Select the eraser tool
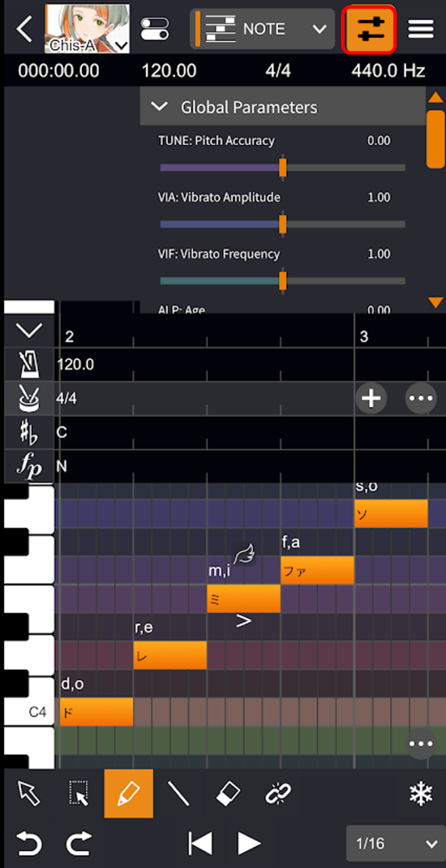Viewport: 446px width, 868px height. click(x=228, y=793)
